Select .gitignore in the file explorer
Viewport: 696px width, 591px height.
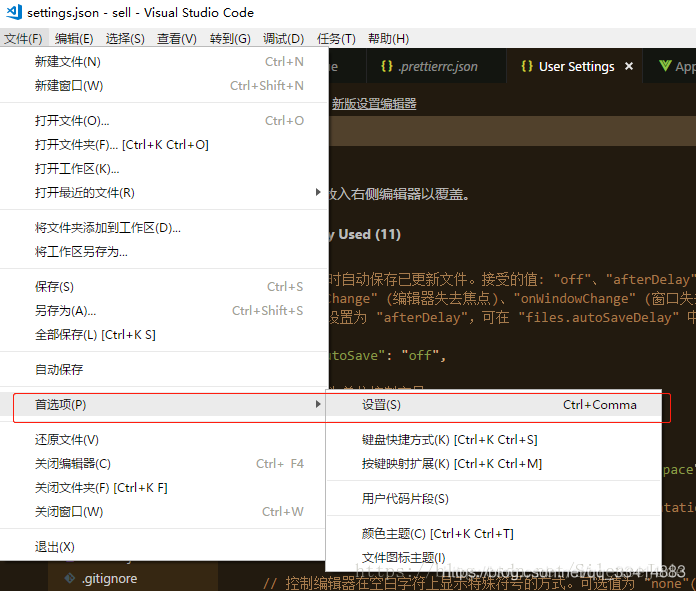point(110,578)
